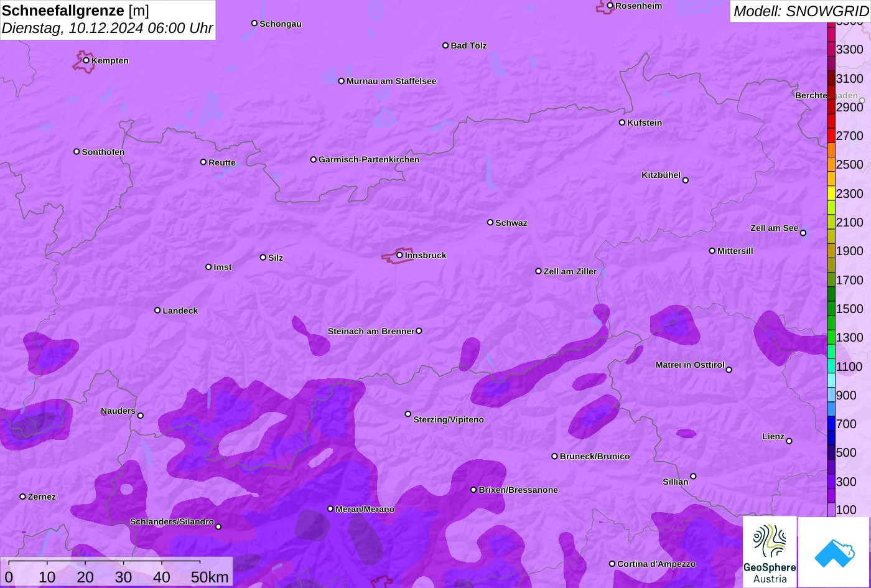Click the Schongau marker dot

(254, 23)
